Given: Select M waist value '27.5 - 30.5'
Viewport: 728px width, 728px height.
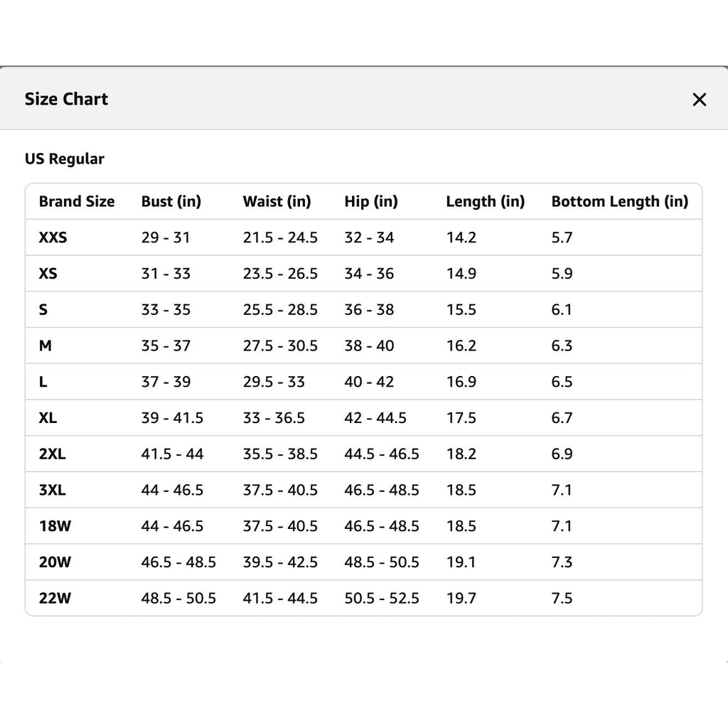Looking at the screenshot, I should (x=280, y=346).
